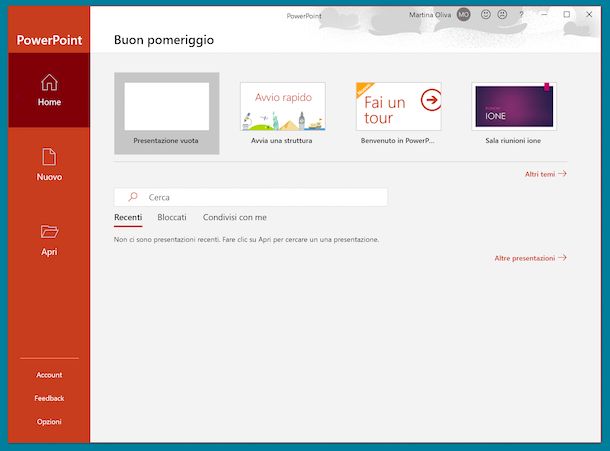Screen dimensions: 610x451
Task: Open the Condivisi con me tab
Action: click(x=235, y=218)
